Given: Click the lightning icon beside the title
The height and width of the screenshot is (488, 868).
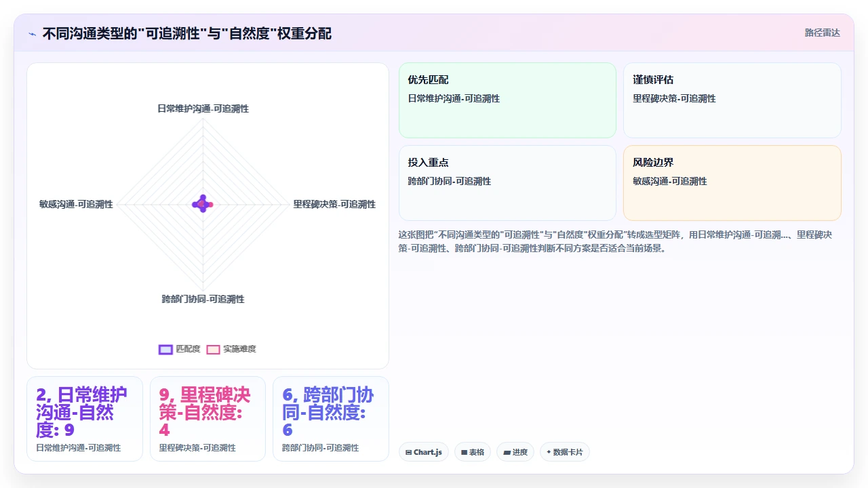Looking at the screenshot, I should point(33,34).
